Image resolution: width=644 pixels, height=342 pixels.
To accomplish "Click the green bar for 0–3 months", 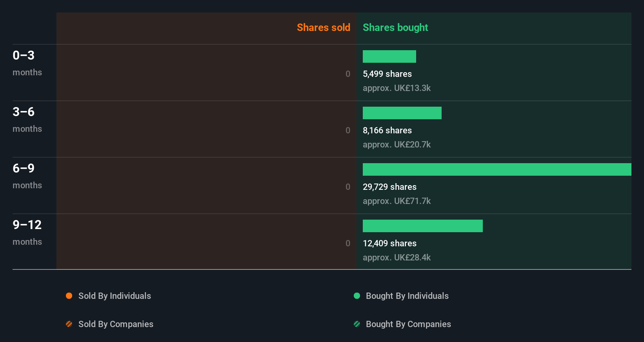I will tap(389, 56).
